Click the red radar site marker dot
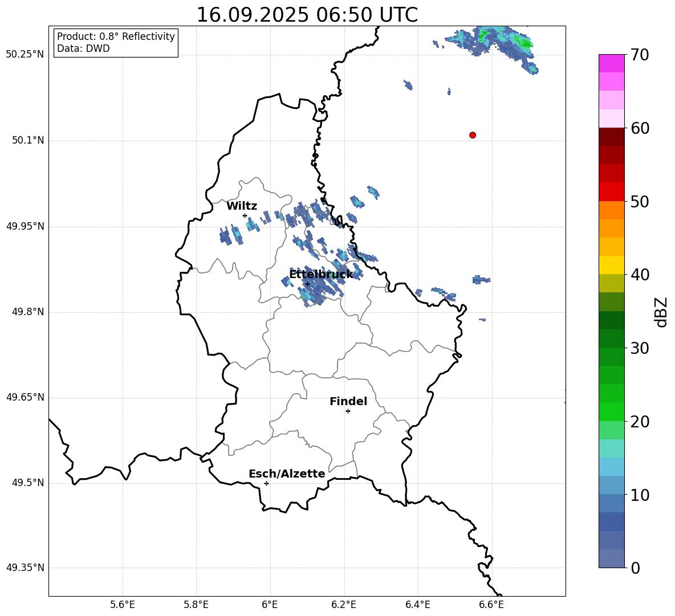This screenshot has height=616, width=675. [473, 135]
